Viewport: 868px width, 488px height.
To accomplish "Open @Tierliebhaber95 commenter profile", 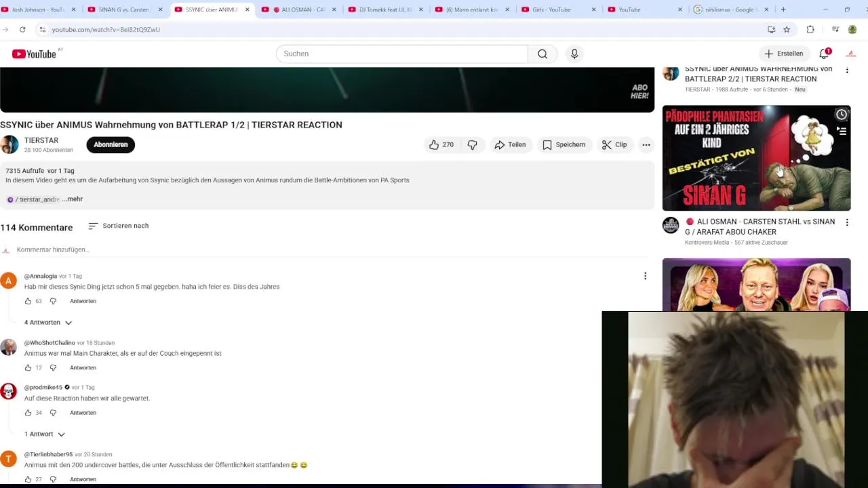I will 48,454.
